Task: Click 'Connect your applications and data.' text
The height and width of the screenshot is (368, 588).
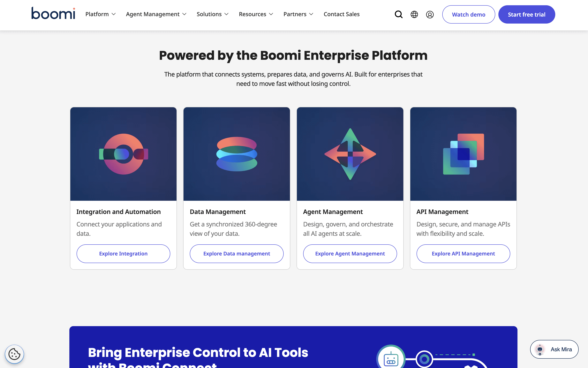Action: pos(119,229)
